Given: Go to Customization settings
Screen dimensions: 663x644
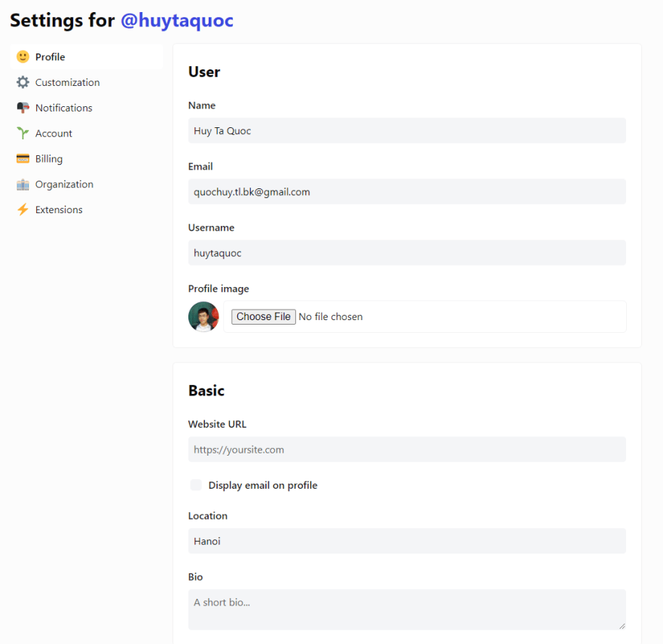Looking at the screenshot, I should (87, 82).
